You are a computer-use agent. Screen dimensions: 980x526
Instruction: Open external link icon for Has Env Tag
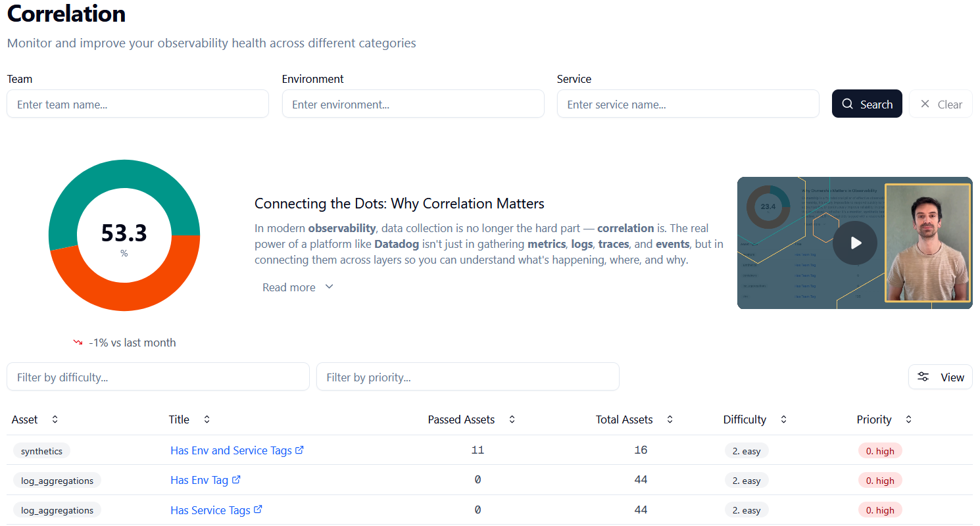(x=237, y=480)
